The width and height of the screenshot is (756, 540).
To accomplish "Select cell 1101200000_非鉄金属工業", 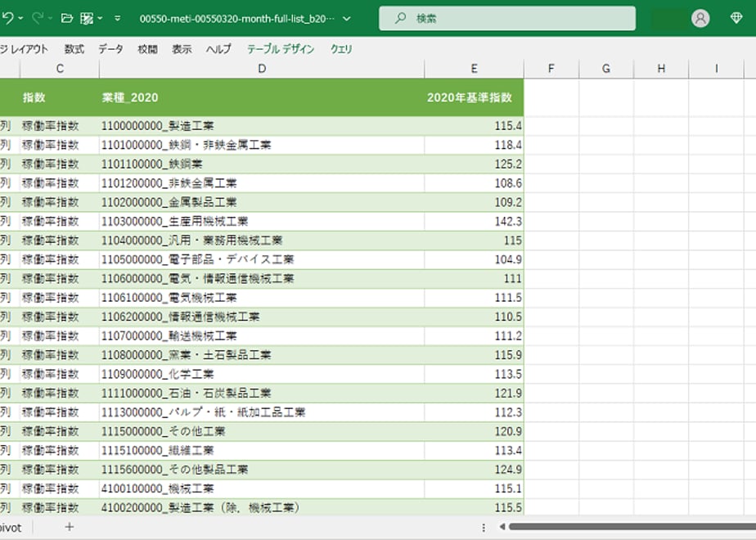I will [262, 183].
